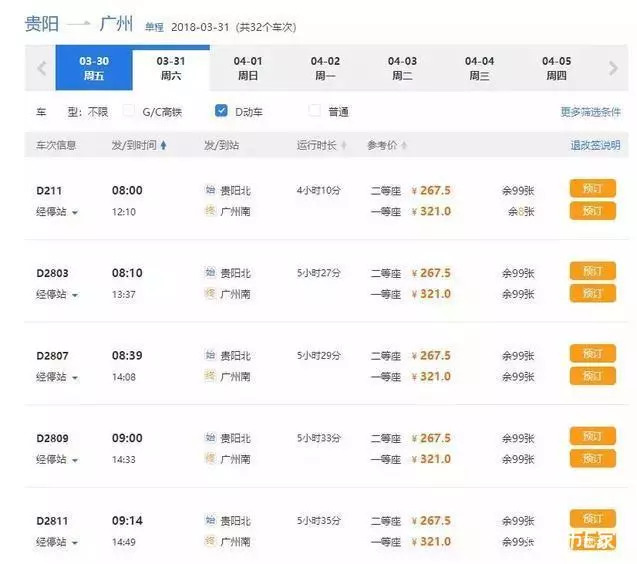Screen dimensions: 637x564
Task: Click the 单程 one-way label in header
Action: 154,27
